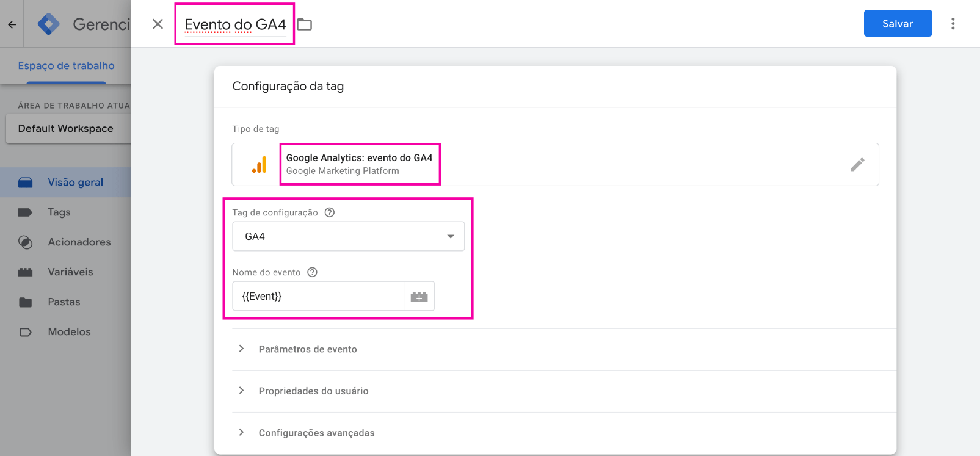Click the 'Configuração da tag' heading

coord(288,86)
